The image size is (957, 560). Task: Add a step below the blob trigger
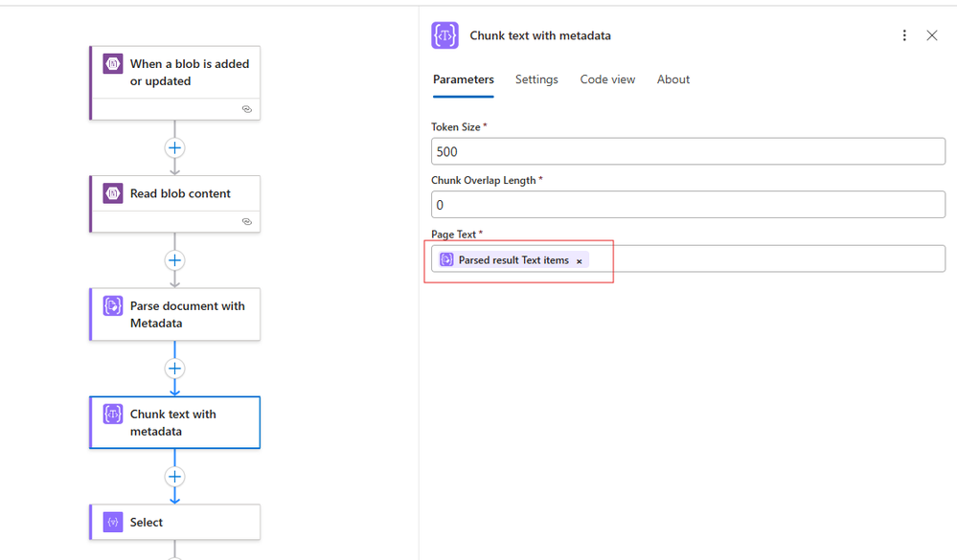[x=174, y=148]
